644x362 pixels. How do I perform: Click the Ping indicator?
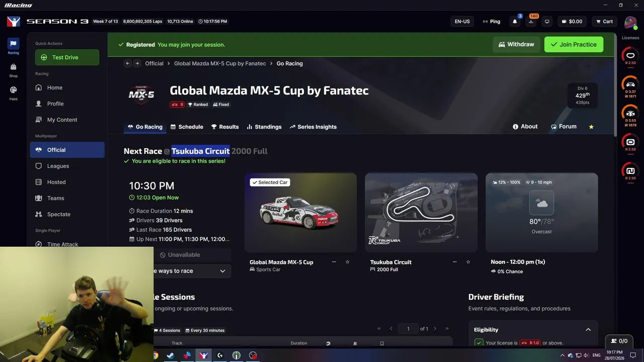(x=492, y=22)
